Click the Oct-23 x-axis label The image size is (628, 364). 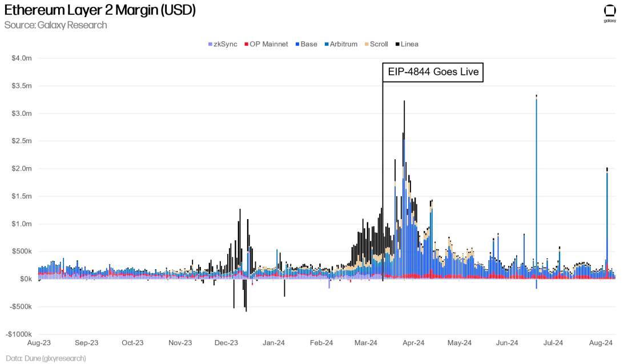[x=132, y=343]
